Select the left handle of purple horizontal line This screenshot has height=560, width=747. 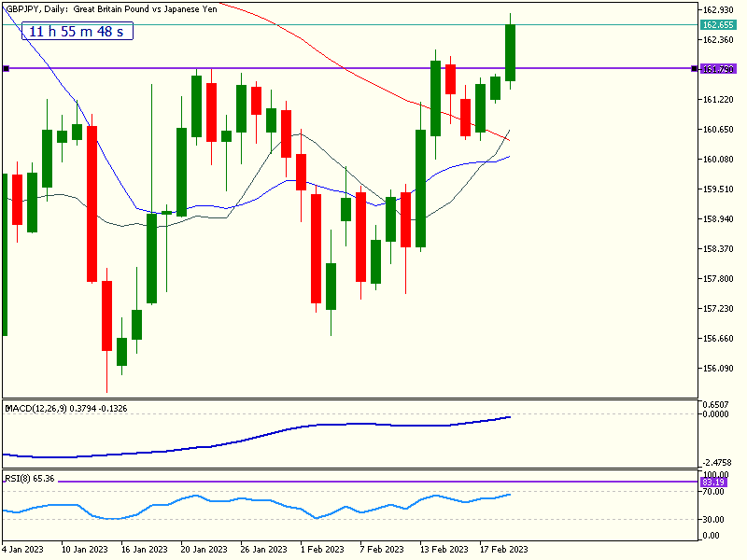point(6,68)
